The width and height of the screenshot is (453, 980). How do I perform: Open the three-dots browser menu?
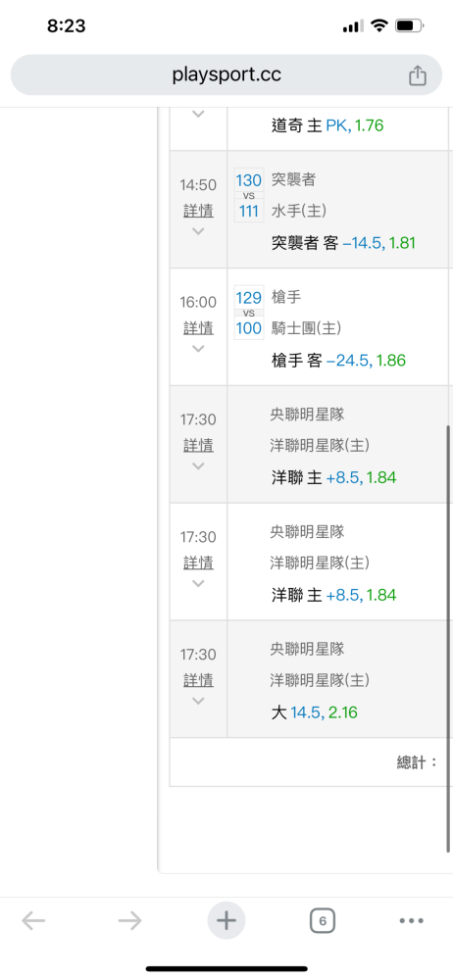pyautogui.click(x=411, y=920)
